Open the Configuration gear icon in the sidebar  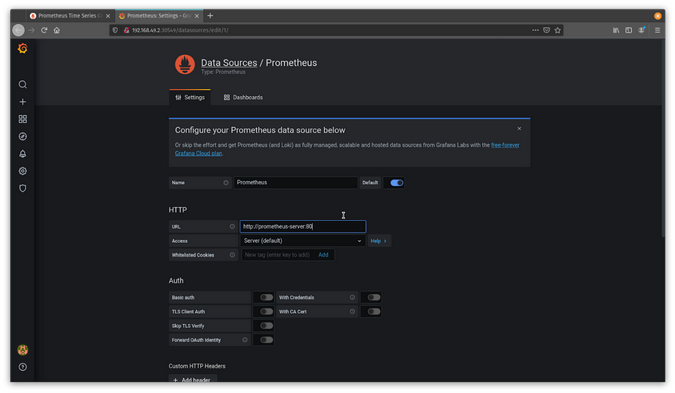pyautogui.click(x=23, y=171)
